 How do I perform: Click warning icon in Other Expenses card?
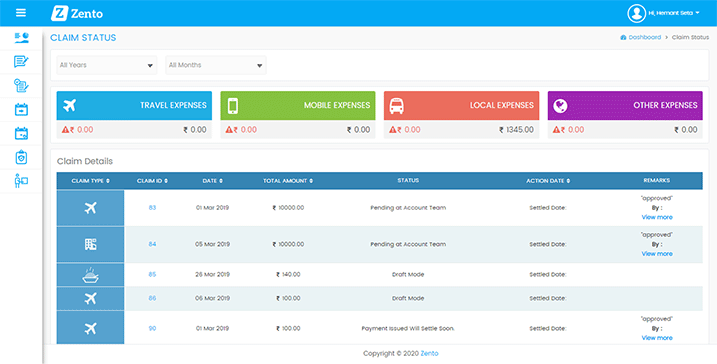tap(556, 130)
